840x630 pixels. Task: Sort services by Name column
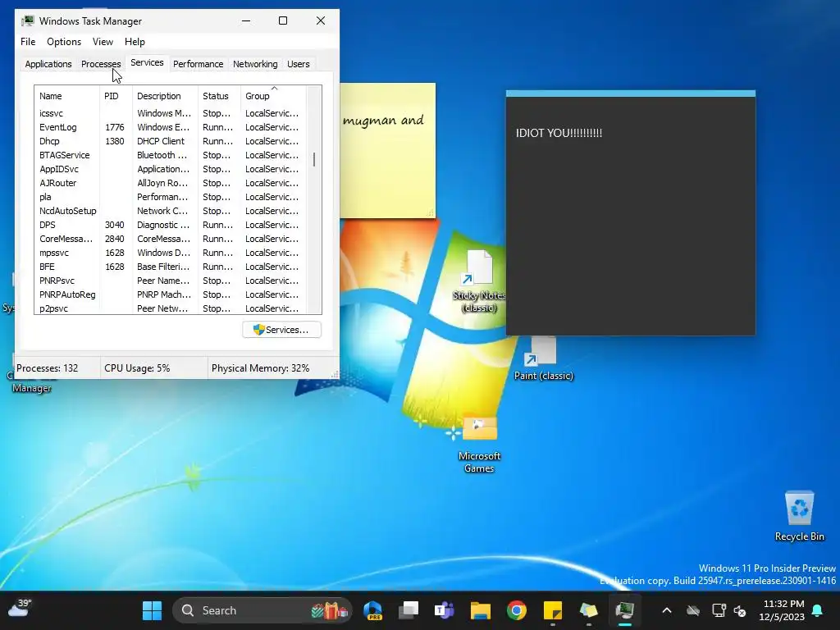coord(67,96)
